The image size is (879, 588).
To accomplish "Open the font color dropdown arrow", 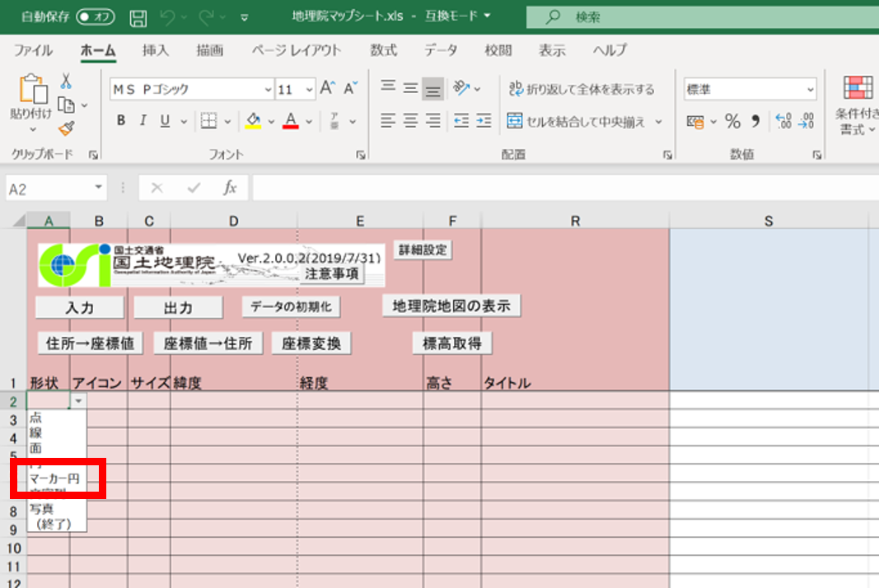I will tap(309, 122).
